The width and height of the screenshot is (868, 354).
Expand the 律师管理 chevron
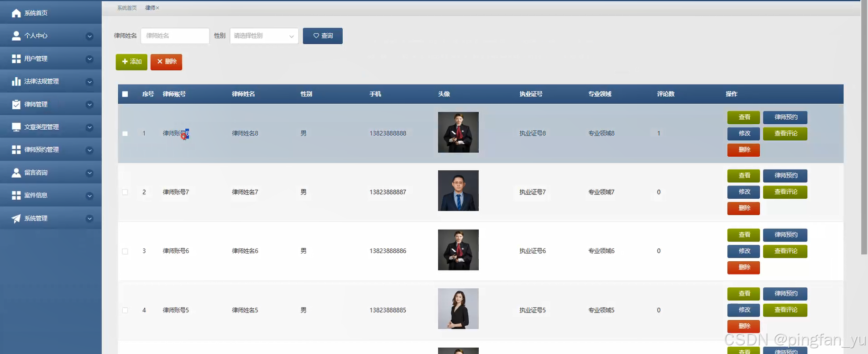click(x=89, y=105)
